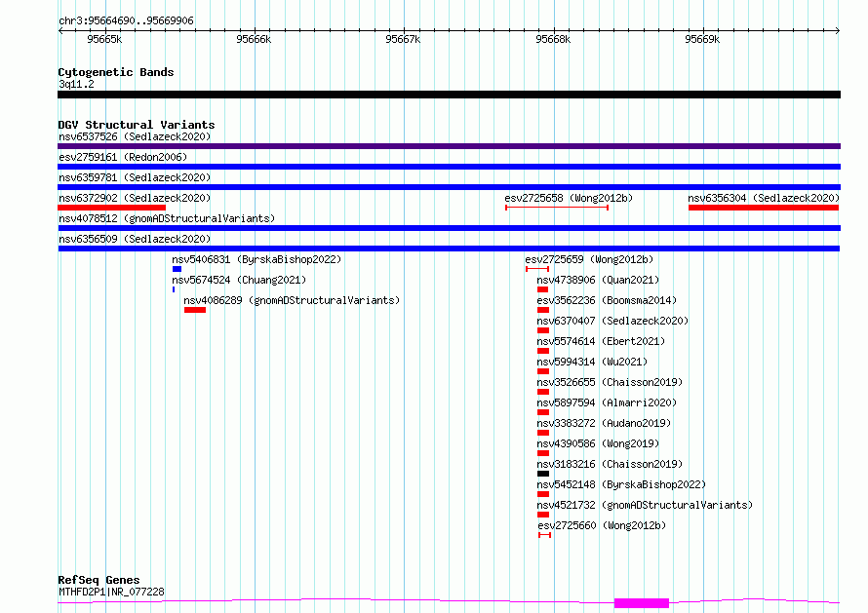Image resolution: width=868 pixels, height=613 pixels.
Task: Open esv2725658 (Wong2012b) variant label
Action: click(569, 198)
